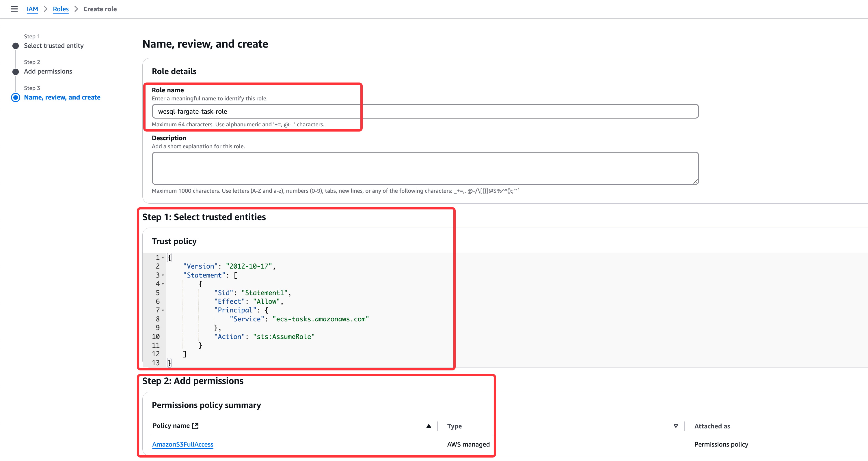Select the Step 2 progress dot
The image size is (868, 461).
16,72
